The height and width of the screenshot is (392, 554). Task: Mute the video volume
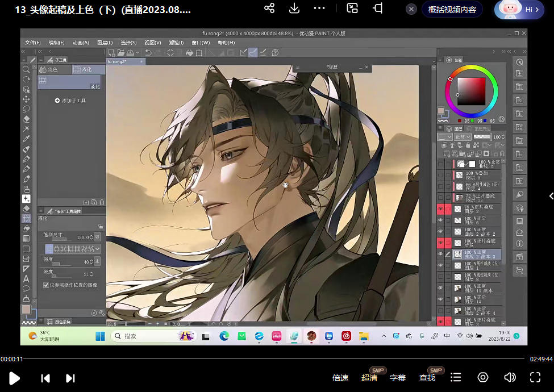(510, 377)
